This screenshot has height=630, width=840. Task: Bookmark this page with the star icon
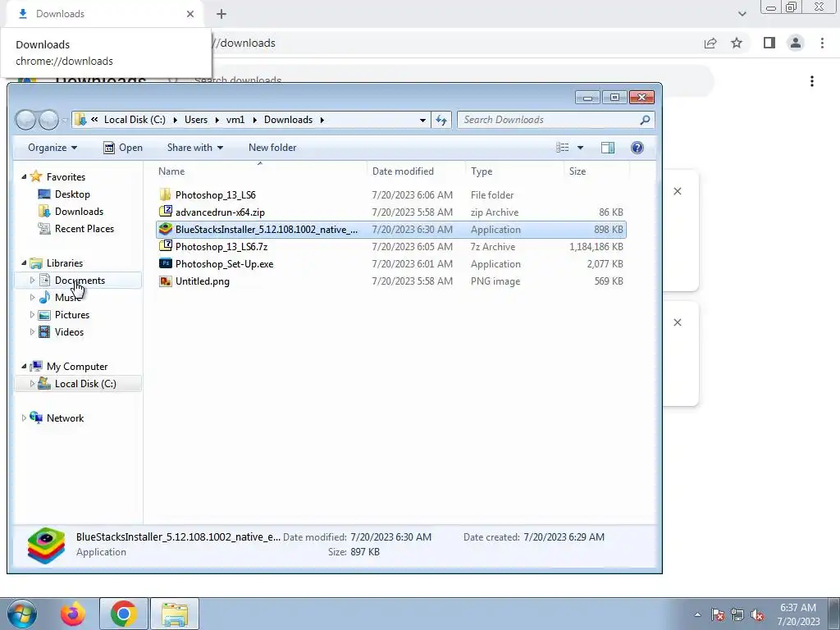tap(737, 43)
